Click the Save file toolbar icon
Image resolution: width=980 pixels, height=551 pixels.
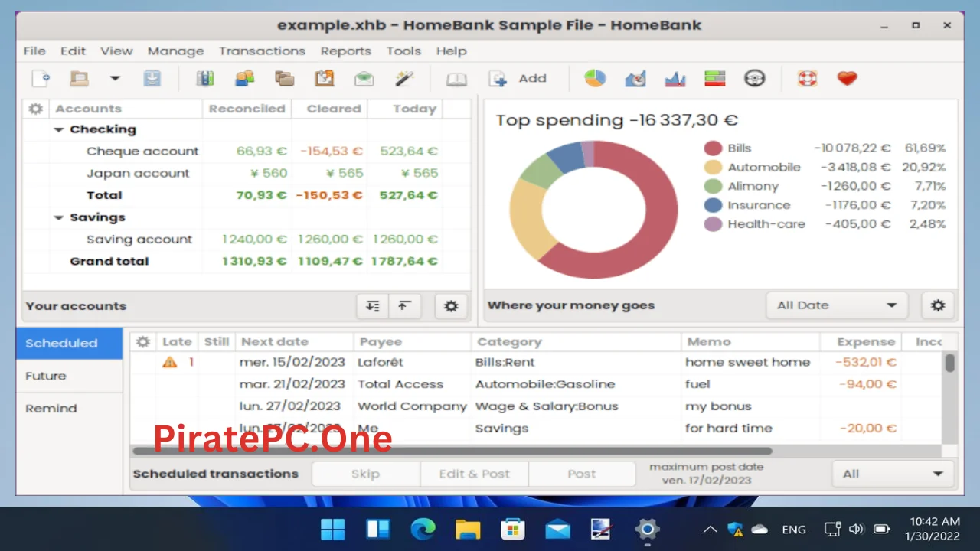pos(152,78)
